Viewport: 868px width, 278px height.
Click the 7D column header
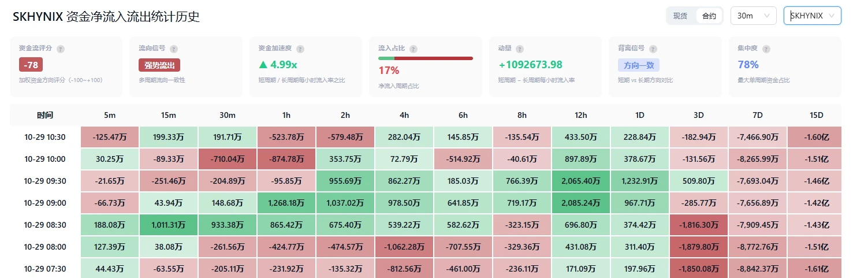tap(758, 115)
